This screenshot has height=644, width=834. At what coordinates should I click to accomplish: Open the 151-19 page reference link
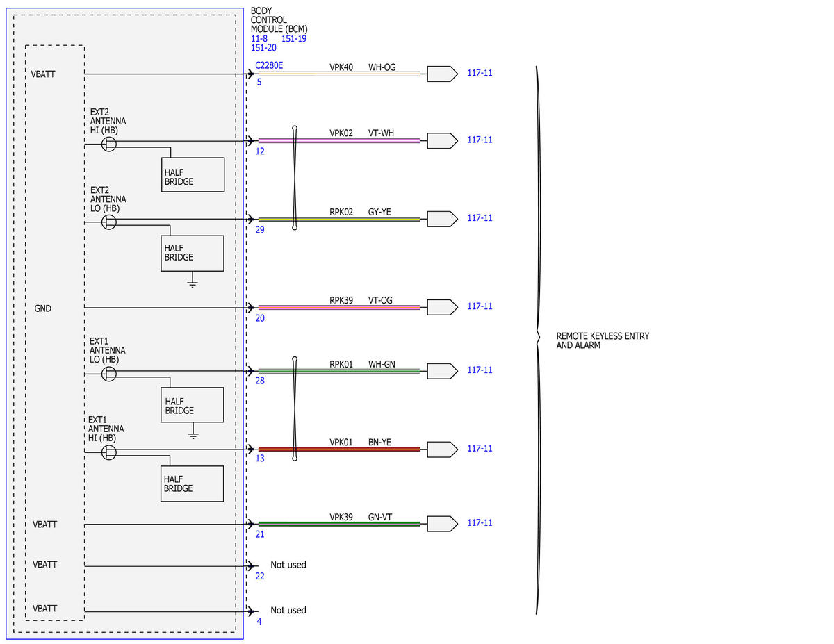pyautogui.click(x=294, y=39)
